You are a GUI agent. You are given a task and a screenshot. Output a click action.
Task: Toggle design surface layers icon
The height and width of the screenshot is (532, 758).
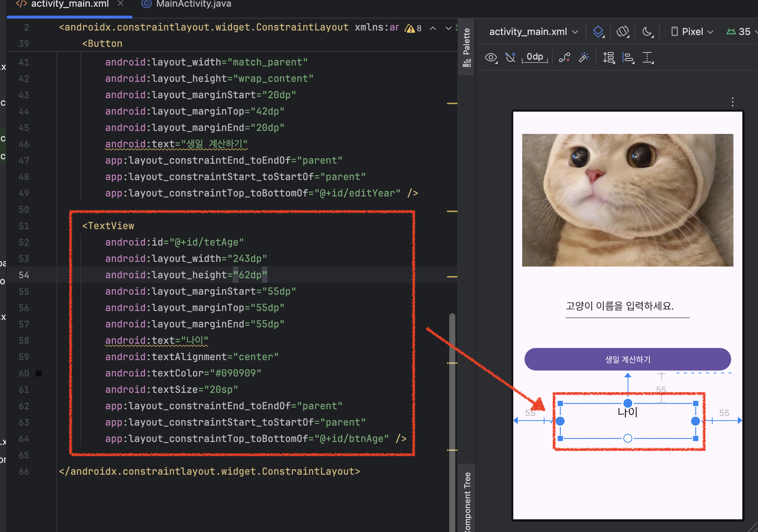[598, 32]
